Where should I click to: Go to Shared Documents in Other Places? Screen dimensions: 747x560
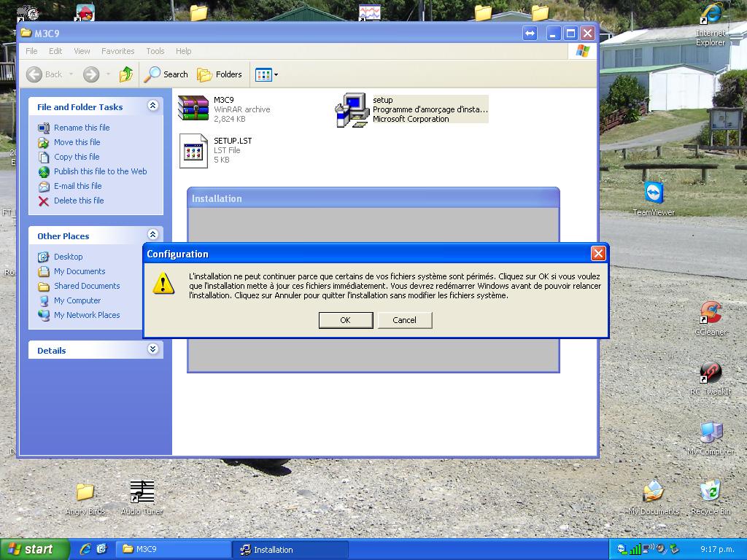87,286
